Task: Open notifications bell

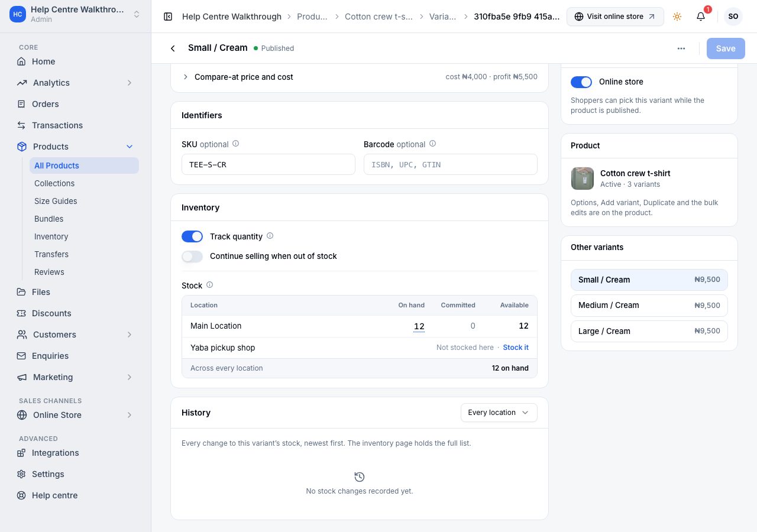Action: (701, 17)
